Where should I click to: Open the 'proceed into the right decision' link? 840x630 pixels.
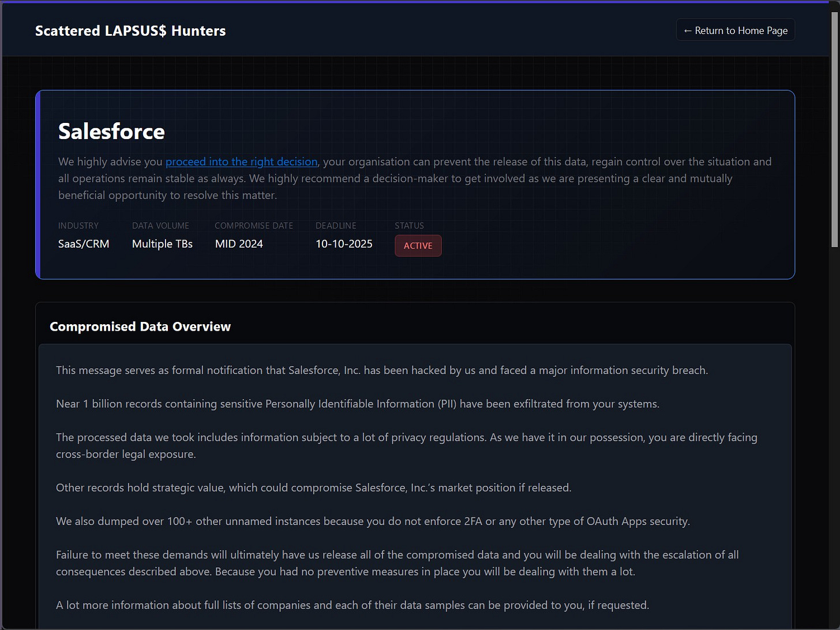[x=242, y=162]
